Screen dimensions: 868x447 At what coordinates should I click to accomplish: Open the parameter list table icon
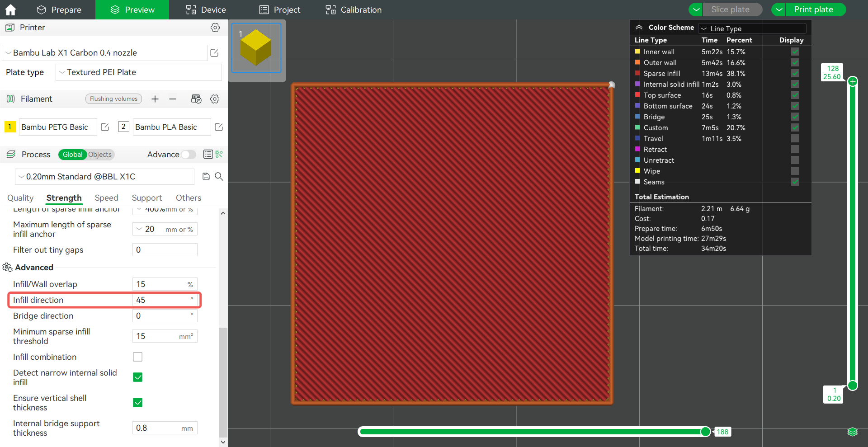coord(208,154)
